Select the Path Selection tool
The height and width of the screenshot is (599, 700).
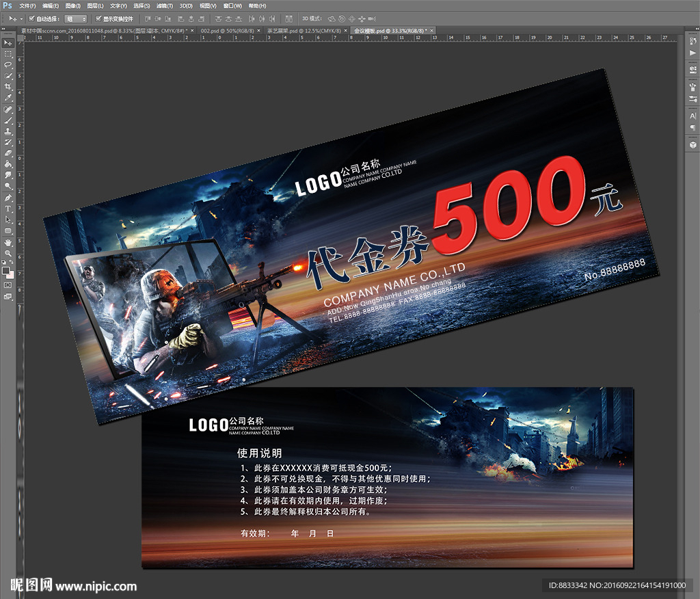(x=8, y=219)
